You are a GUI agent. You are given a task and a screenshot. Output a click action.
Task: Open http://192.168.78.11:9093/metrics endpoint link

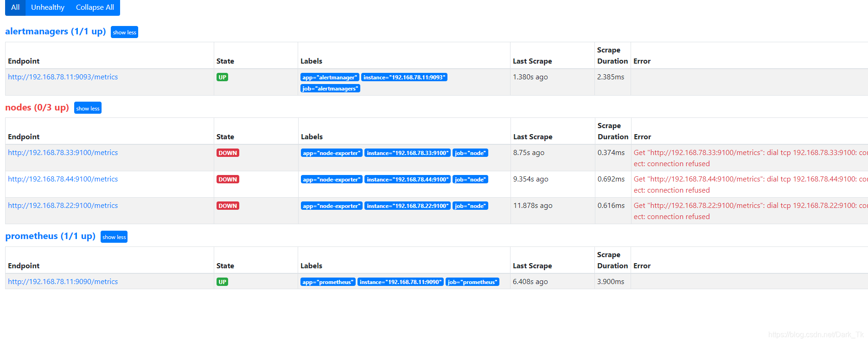[63, 77]
